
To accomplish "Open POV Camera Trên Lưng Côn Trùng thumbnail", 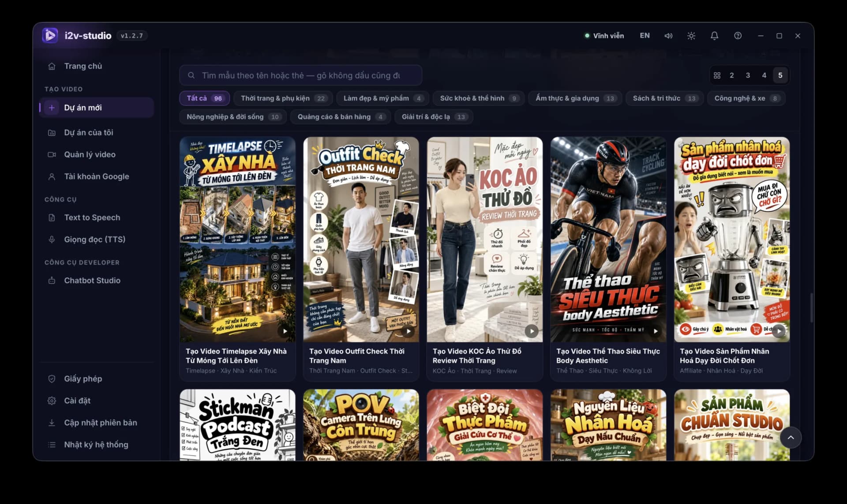I will click(x=361, y=425).
